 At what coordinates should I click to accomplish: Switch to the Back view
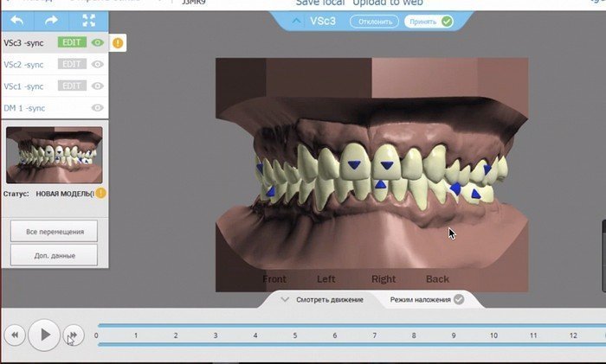[437, 278]
